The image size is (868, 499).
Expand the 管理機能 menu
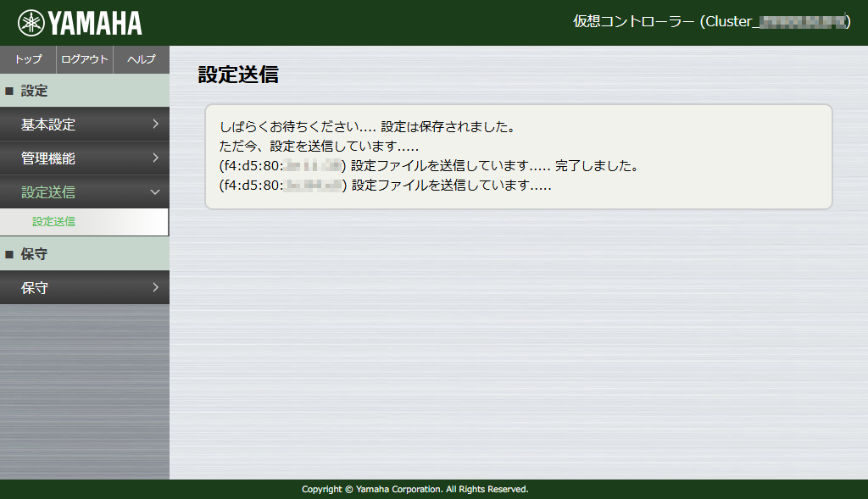tap(85, 158)
